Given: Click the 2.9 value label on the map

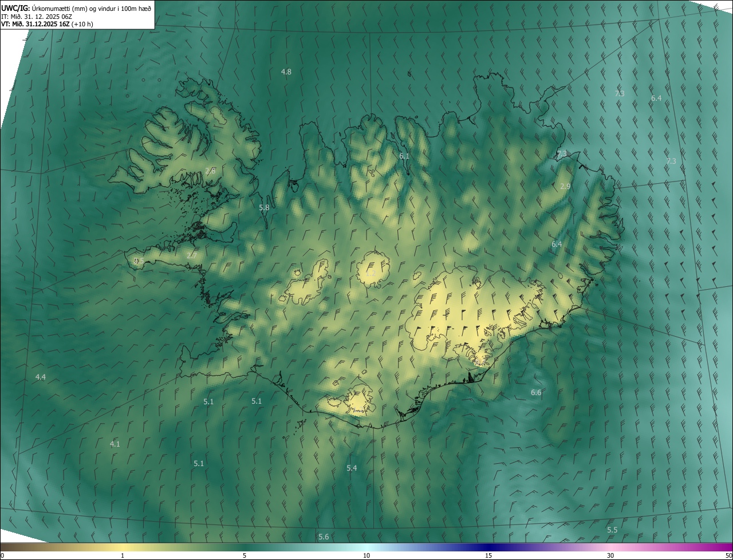Looking at the screenshot, I should point(565,187).
